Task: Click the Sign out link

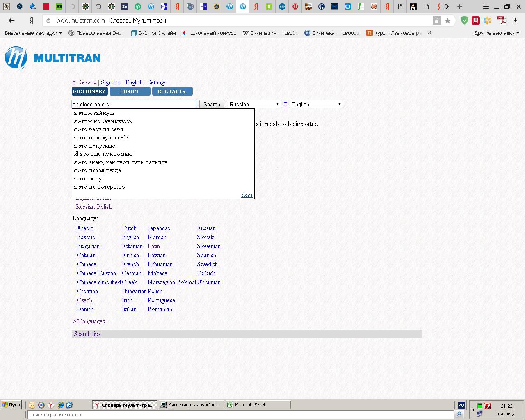Action: click(x=111, y=82)
